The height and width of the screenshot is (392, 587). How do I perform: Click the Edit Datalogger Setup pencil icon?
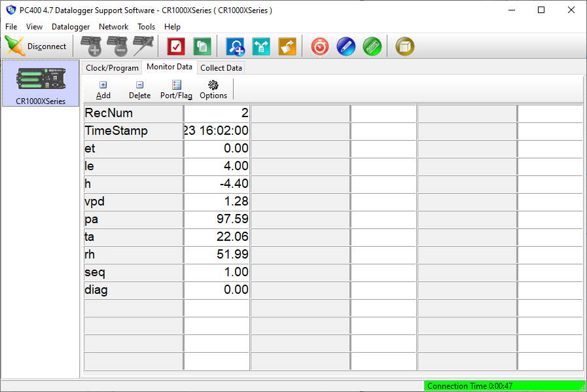tap(143, 46)
